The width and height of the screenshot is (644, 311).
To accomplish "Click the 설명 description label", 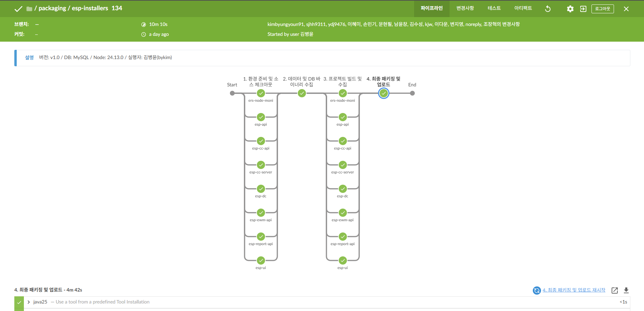I will [x=29, y=57].
